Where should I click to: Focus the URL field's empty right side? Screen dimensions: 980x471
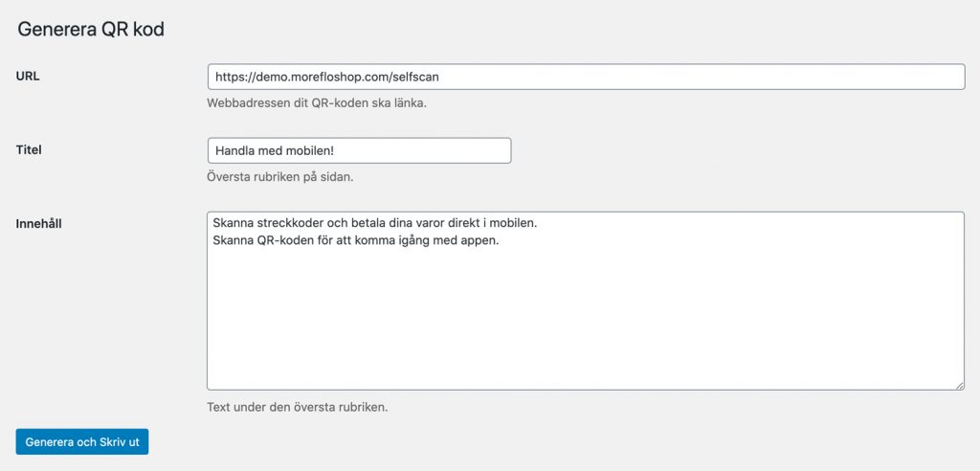(706, 77)
